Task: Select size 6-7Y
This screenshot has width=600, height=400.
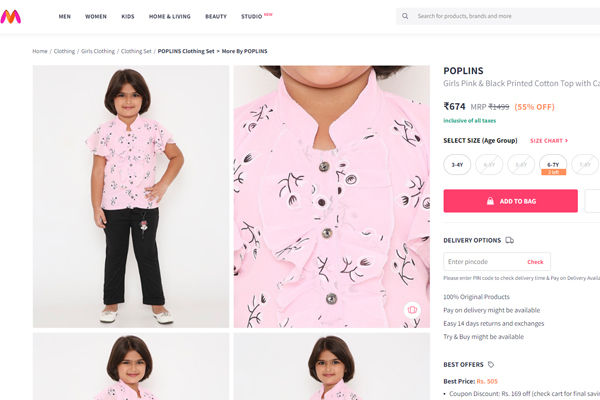Action: coord(552,164)
